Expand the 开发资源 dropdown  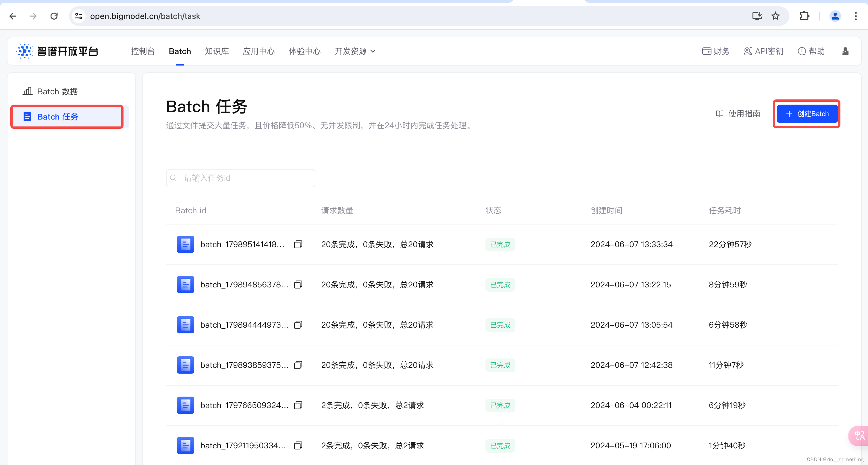[355, 51]
